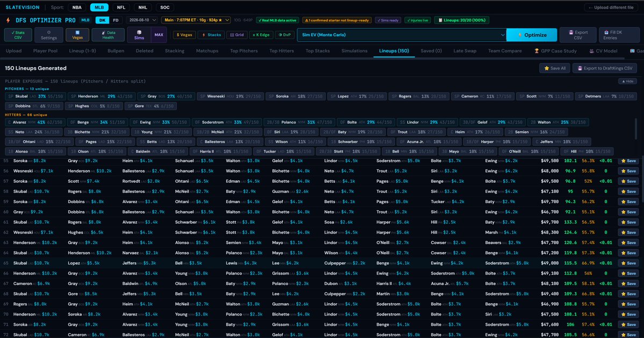The image size is (644, 338).
Task: Toggle the Grid view chip
Action: coord(236,35)
